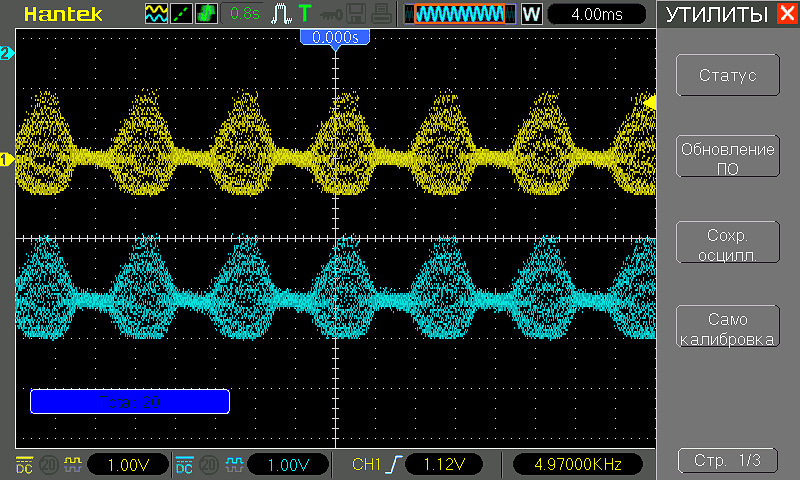800x480 pixels.
Task: Click the 4.97000KHz frequency counter readout
Action: tap(578, 464)
